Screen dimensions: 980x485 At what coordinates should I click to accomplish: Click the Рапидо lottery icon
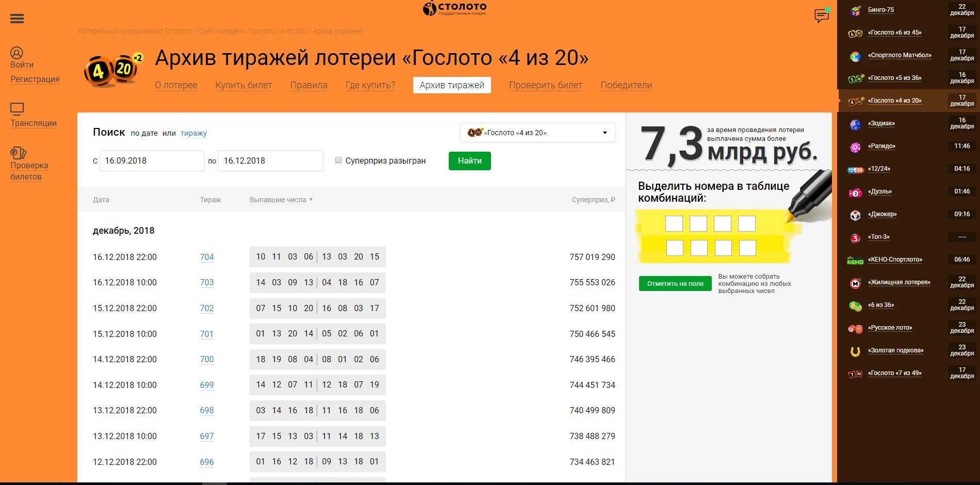coord(856,148)
